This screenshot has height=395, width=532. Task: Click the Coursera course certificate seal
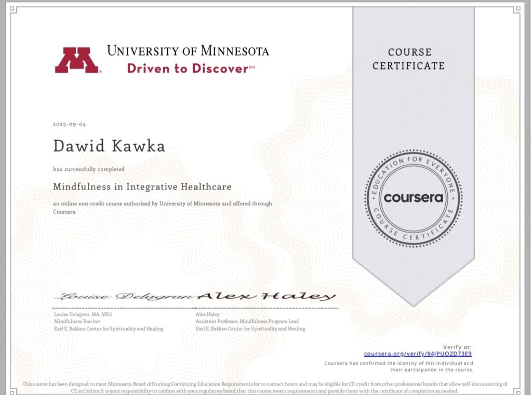(413, 198)
